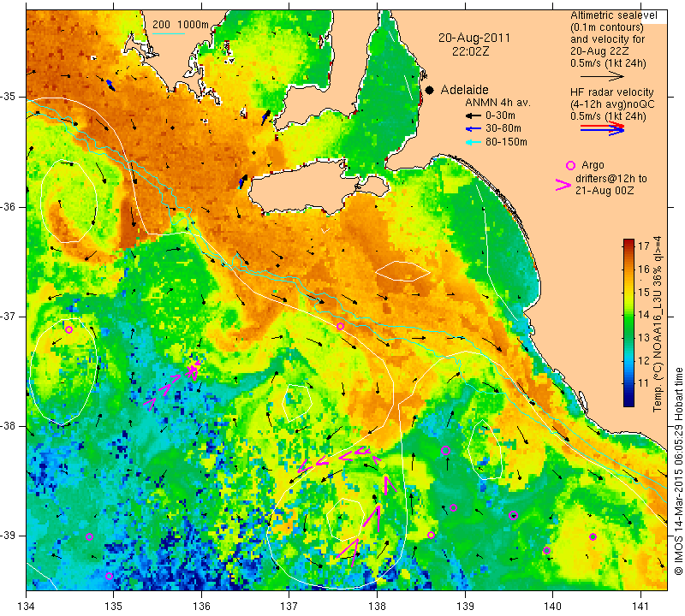The width and height of the screenshot is (685, 616).
Task: Click the dark blue bottom of the temperature colorbar
Action: click(x=628, y=403)
